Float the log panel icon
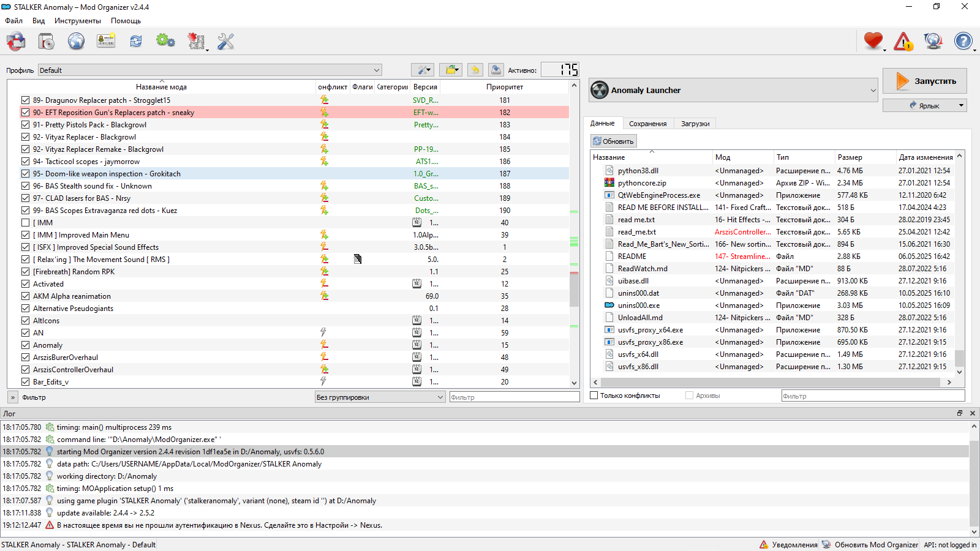 click(960, 413)
